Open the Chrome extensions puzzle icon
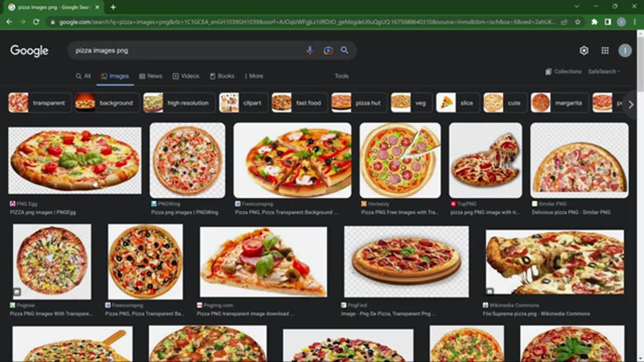 click(594, 22)
